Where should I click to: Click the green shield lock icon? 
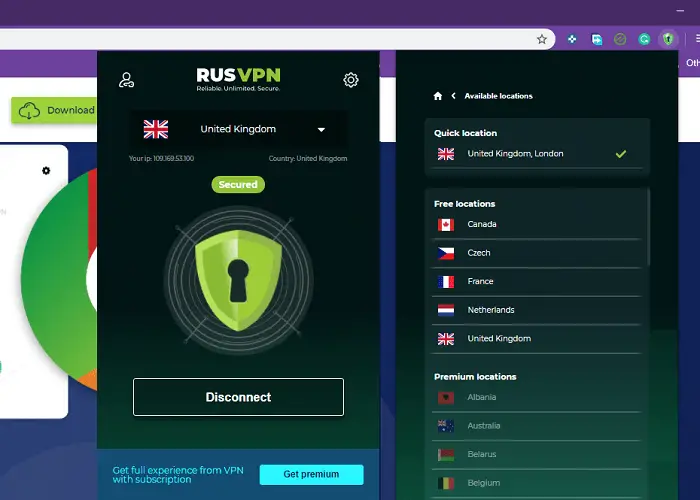pyautogui.click(x=238, y=280)
